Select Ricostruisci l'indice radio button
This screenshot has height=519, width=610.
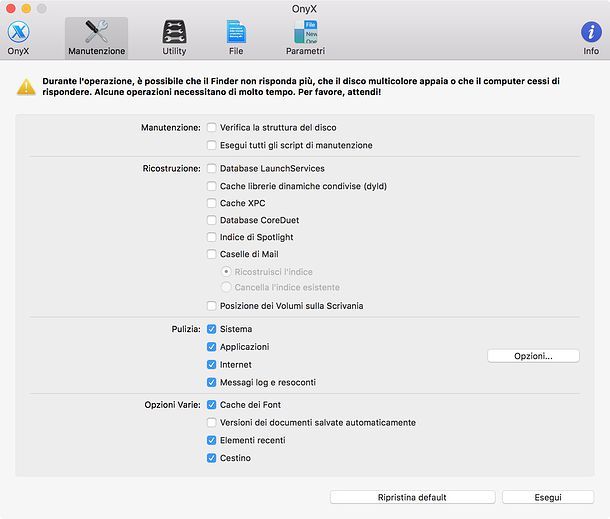coord(226,272)
